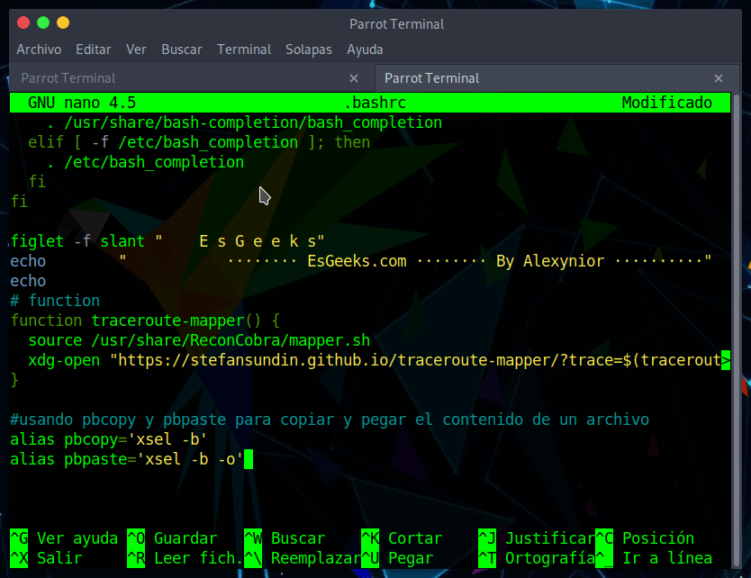Click the red window close button

(22, 23)
